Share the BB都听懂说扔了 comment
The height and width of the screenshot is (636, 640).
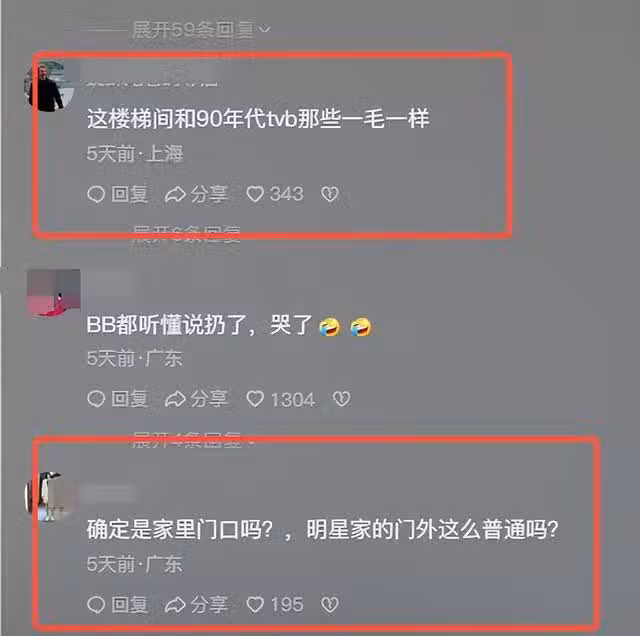[196, 399]
